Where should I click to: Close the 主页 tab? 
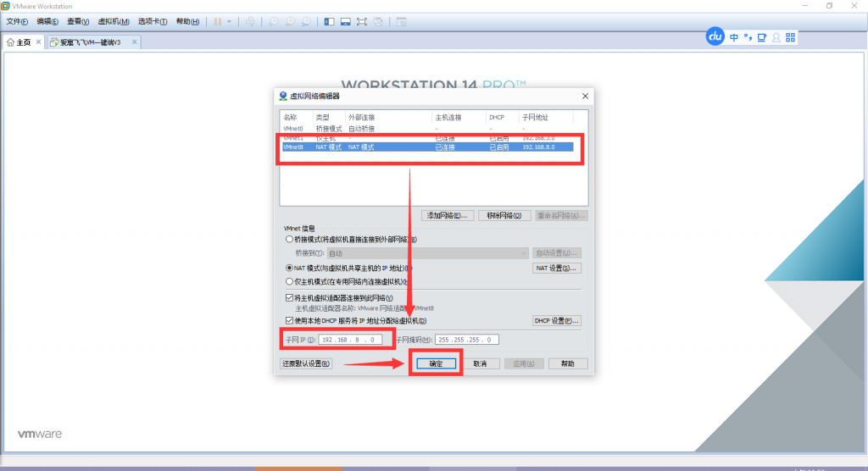click(38, 42)
